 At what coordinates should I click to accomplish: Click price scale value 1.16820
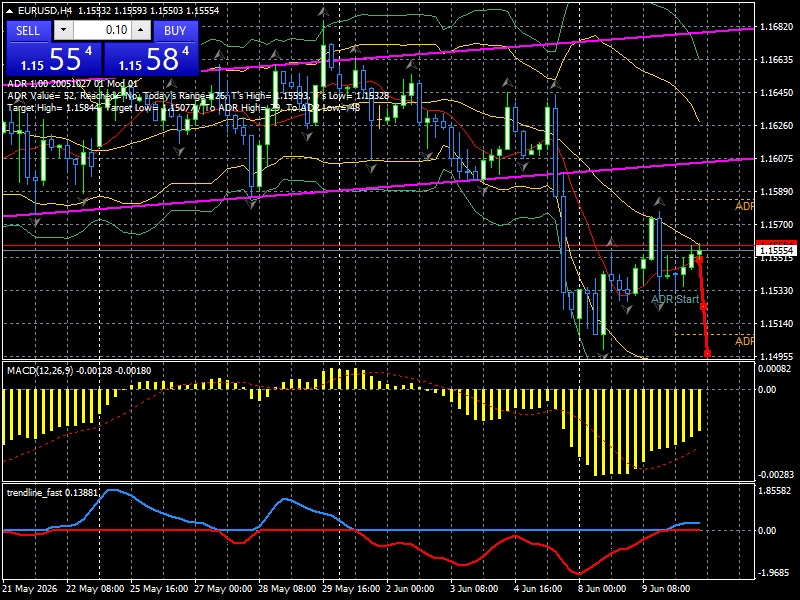pos(777,27)
